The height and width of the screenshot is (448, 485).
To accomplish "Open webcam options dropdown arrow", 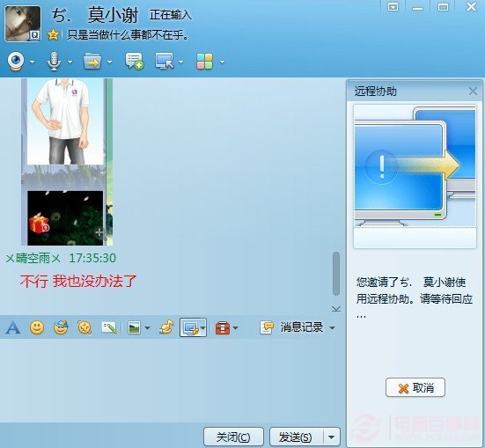I will [x=33, y=62].
